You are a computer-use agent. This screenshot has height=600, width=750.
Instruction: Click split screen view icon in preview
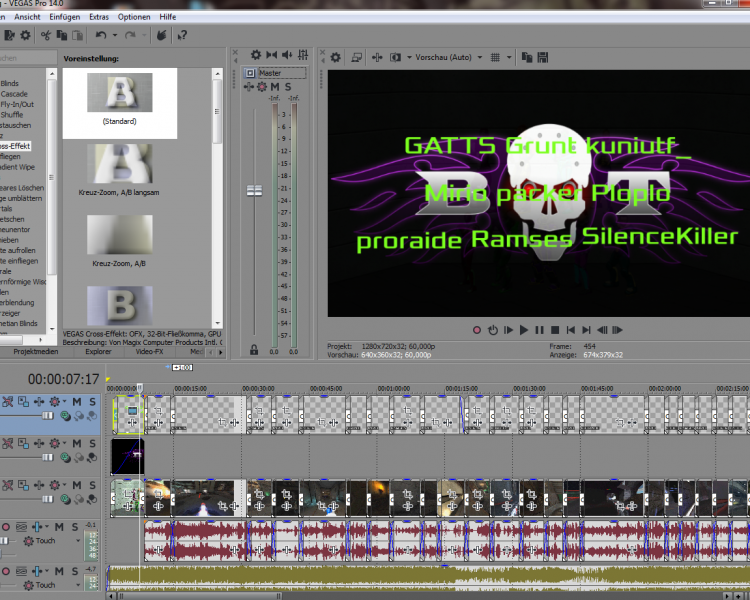tap(395, 57)
